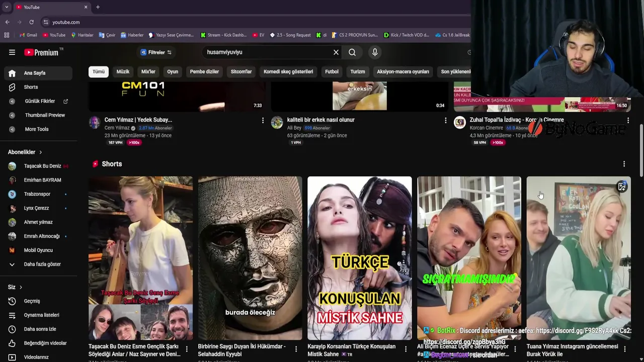
Task: Expand the Abonelikler section
Action: coord(25,152)
